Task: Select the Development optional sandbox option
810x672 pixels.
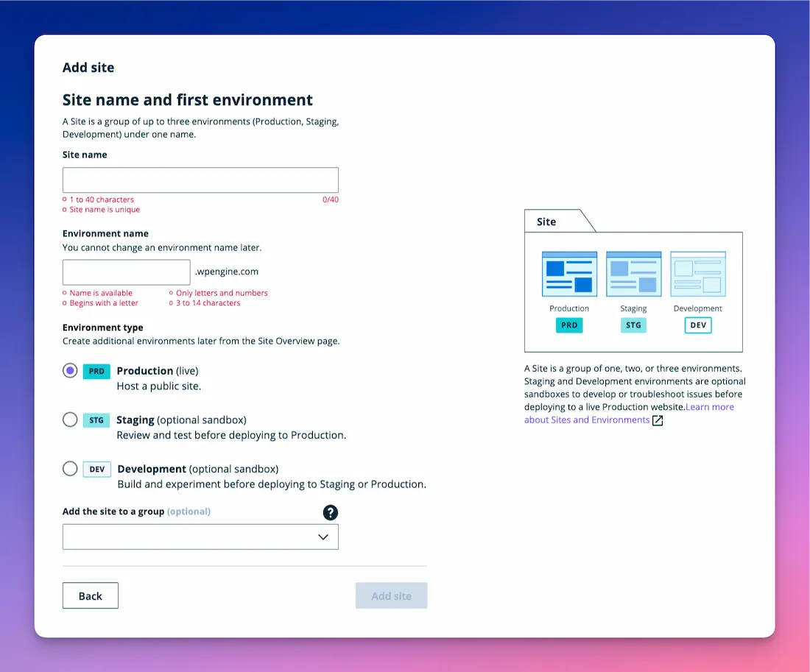Action: (70, 469)
